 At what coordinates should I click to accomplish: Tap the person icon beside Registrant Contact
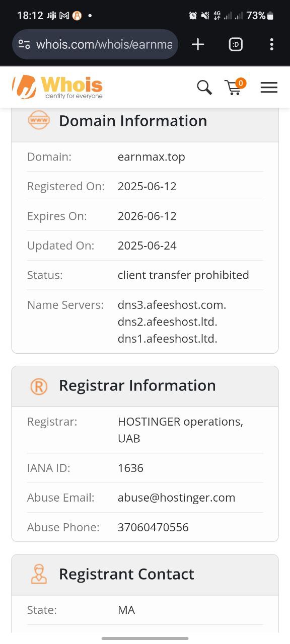pos(39,574)
